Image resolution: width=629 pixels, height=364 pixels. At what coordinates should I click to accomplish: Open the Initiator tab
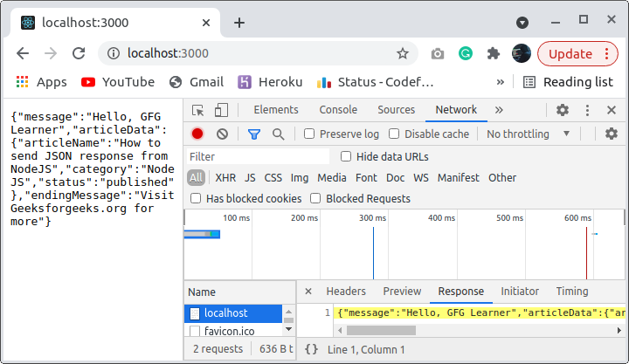click(x=520, y=291)
